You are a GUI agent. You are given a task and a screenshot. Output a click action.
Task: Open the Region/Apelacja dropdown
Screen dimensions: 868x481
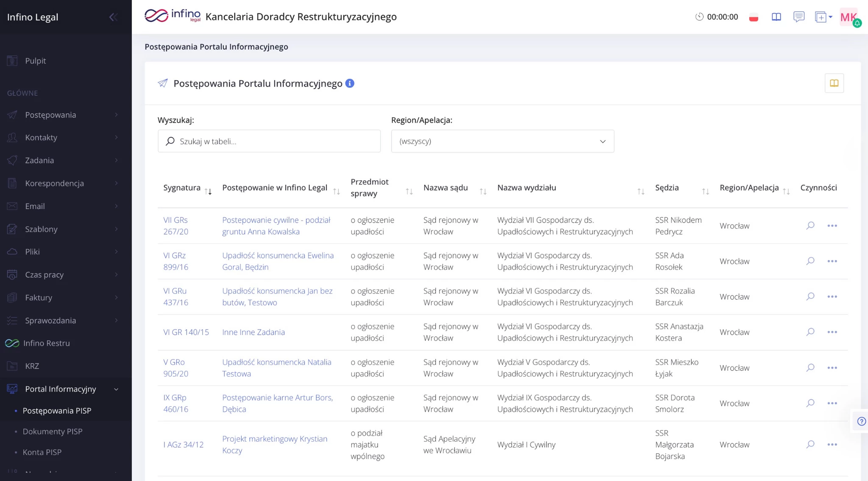502,141
